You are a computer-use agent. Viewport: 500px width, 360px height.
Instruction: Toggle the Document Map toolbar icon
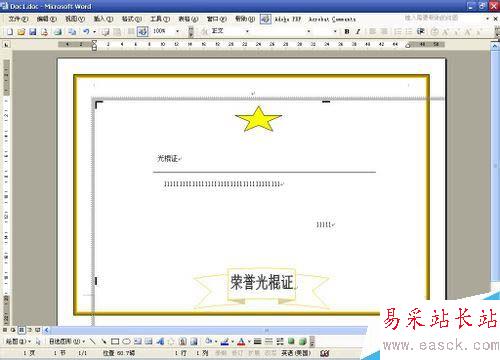pos(143,32)
